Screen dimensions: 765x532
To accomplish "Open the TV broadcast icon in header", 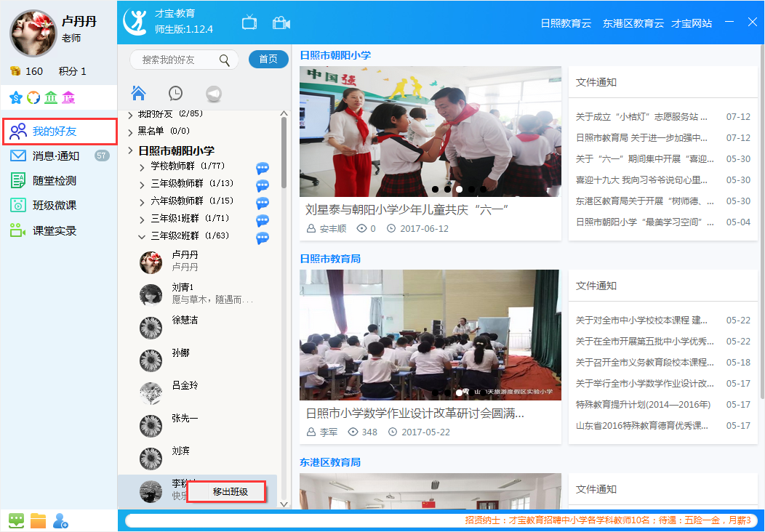I will [249, 23].
